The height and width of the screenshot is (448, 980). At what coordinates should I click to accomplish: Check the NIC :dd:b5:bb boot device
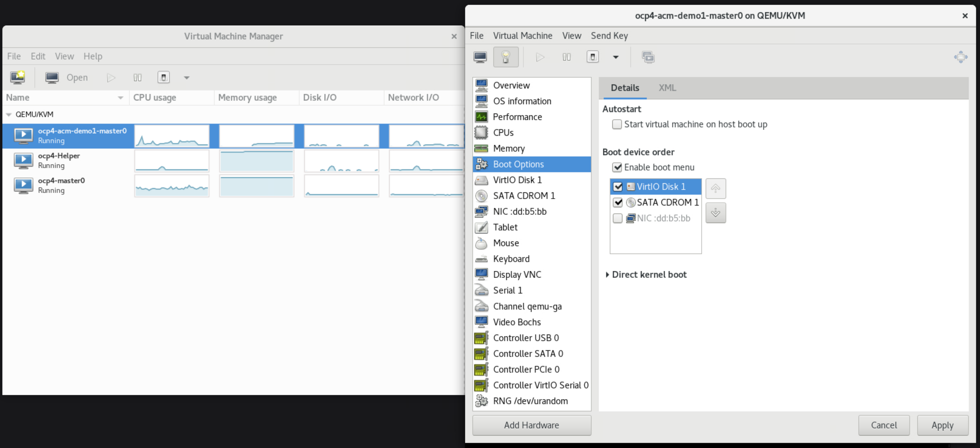pyautogui.click(x=617, y=218)
